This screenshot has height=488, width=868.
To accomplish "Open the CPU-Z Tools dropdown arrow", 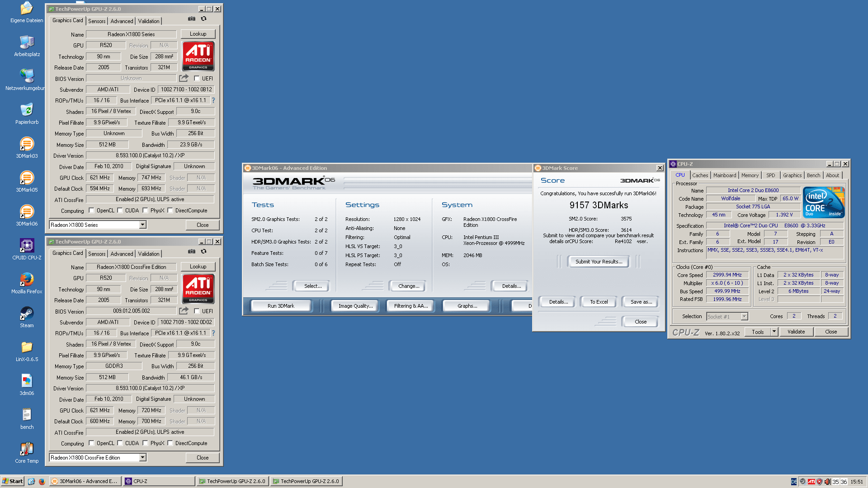I will [774, 332].
